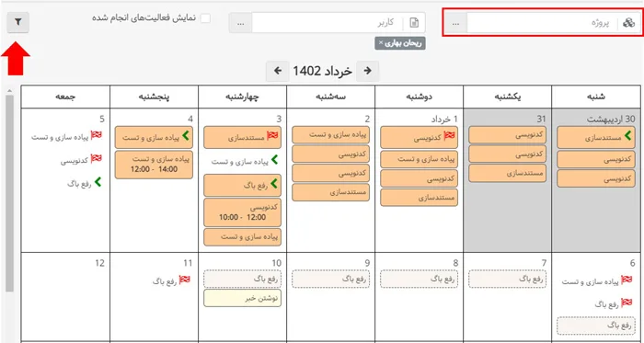Open the filter funnel button
Screen dimensions: 644x343
(18, 22)
